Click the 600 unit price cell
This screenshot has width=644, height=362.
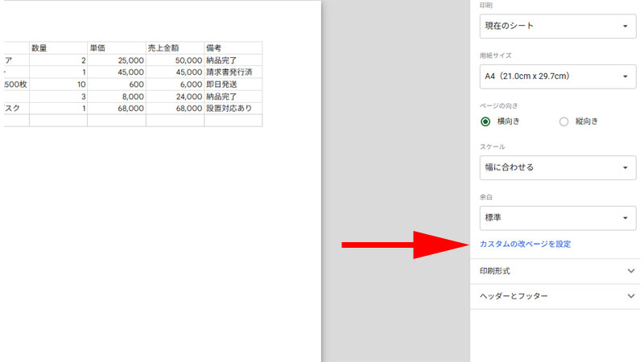pos(117,84)
